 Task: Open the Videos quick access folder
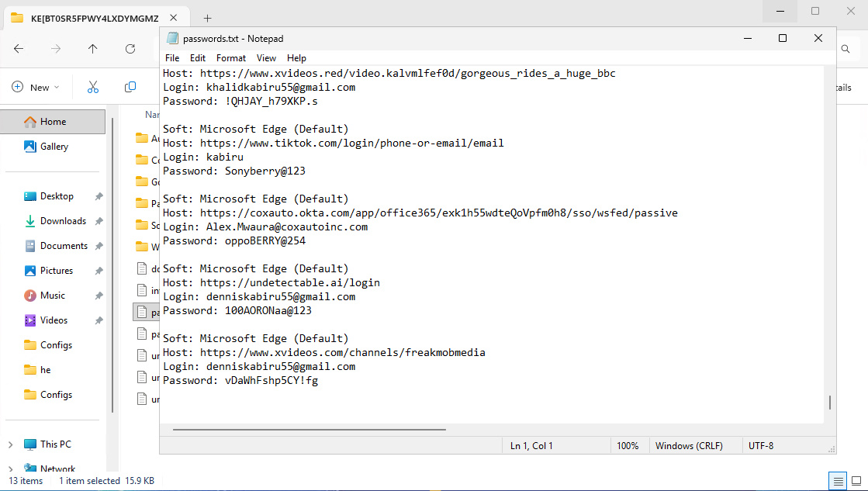click(x=54, y=320)
